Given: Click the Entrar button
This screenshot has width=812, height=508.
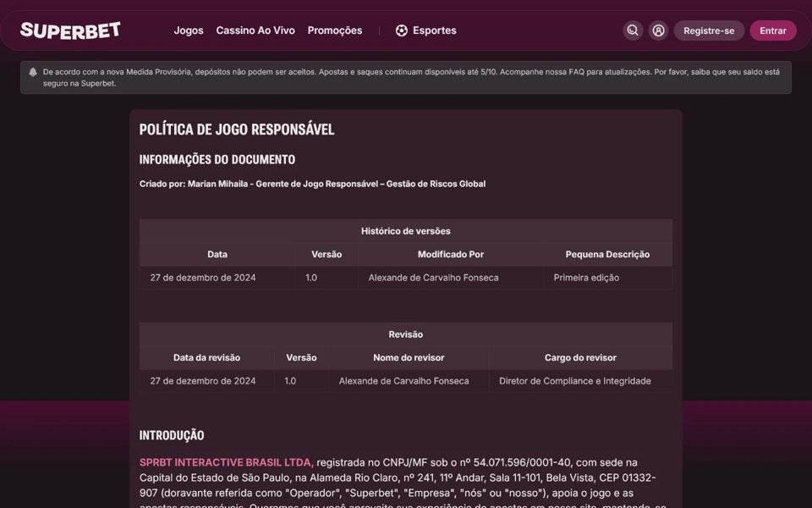Looking at the screenshot, I should pos(773,30).
